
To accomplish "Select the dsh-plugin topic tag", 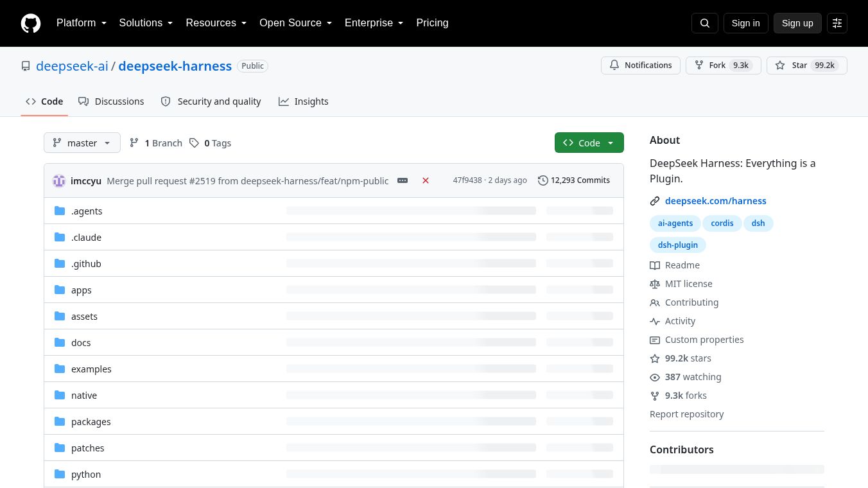I will coord(678,245).
